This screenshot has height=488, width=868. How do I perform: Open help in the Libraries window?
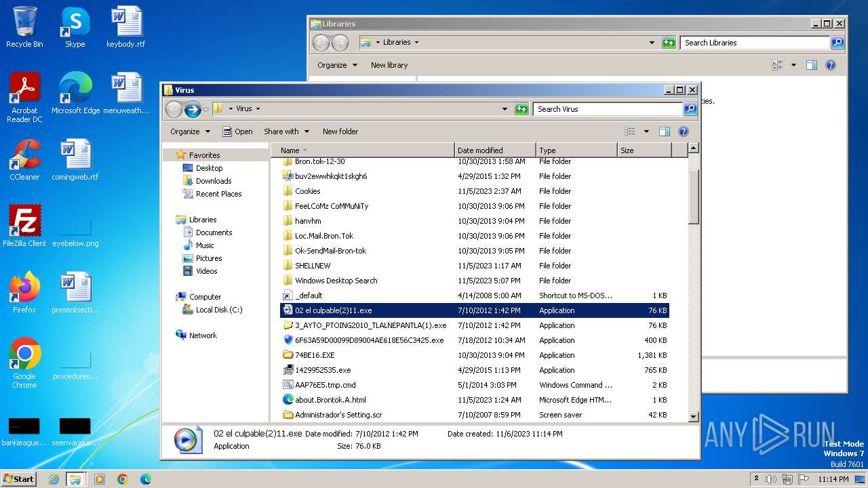pyautogui.click(x=831, y=65)
